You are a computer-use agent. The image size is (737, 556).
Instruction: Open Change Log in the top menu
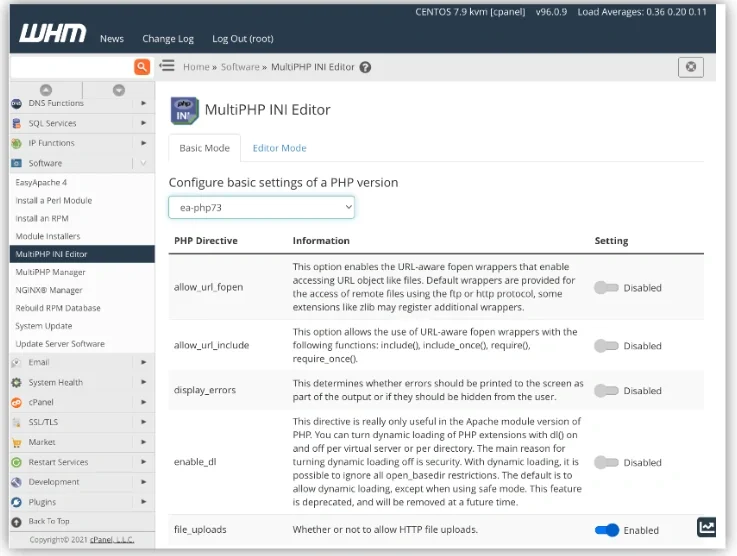coord(168,39)
